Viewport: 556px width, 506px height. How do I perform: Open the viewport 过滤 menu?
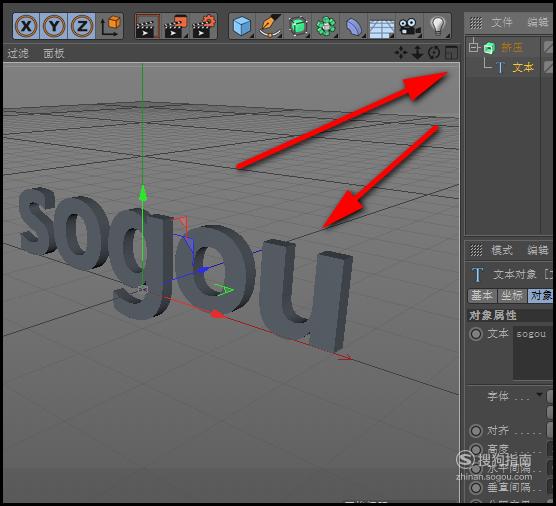18,53
